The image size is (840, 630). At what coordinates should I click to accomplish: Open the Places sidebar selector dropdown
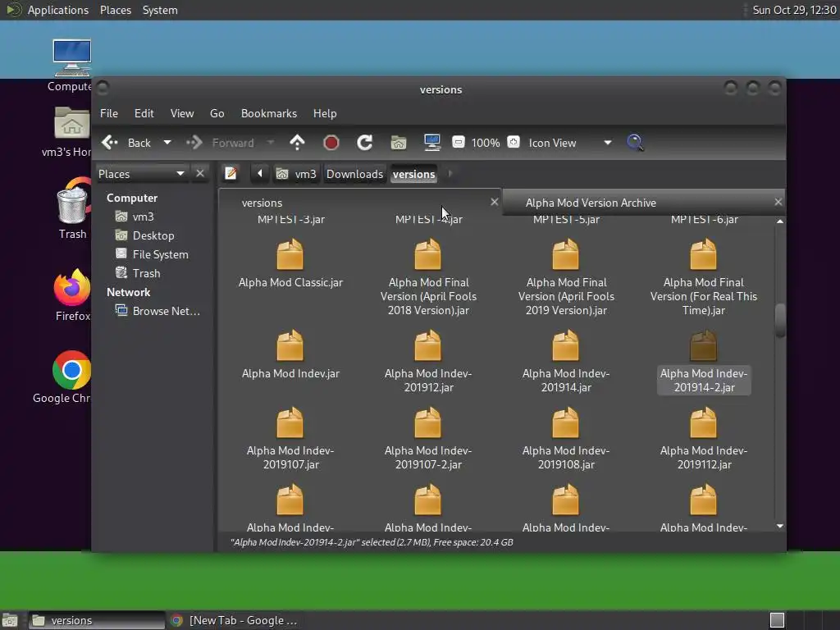coord(141,174)
